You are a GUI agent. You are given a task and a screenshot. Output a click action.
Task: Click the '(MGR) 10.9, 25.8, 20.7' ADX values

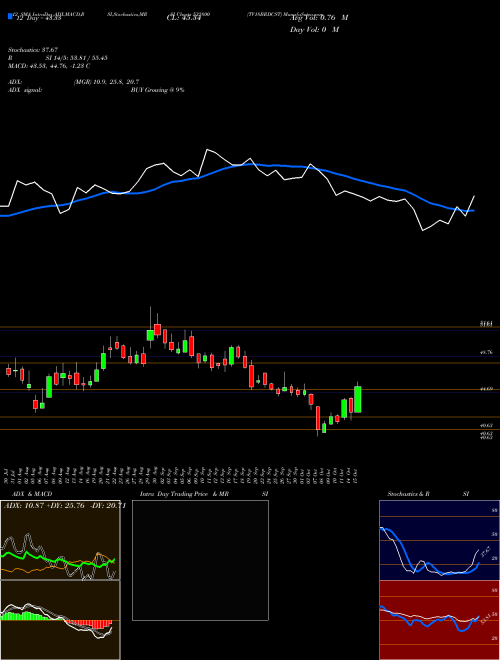tap(106, 82)
